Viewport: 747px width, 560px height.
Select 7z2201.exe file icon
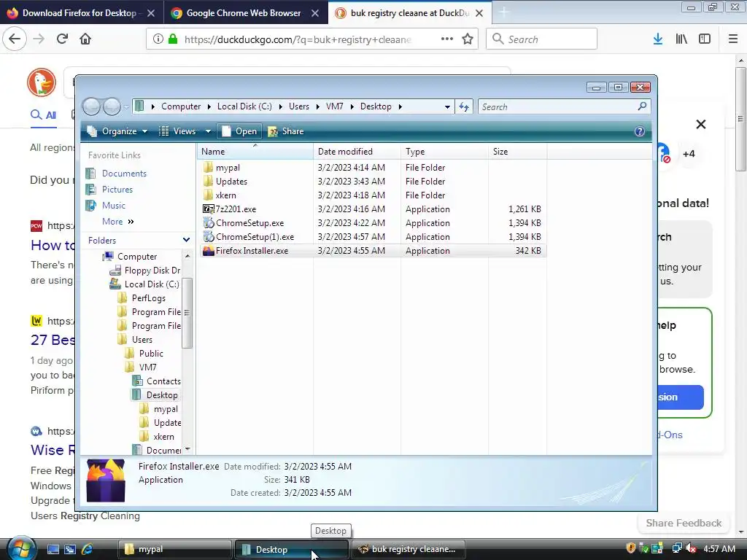(x=208, y=209)
